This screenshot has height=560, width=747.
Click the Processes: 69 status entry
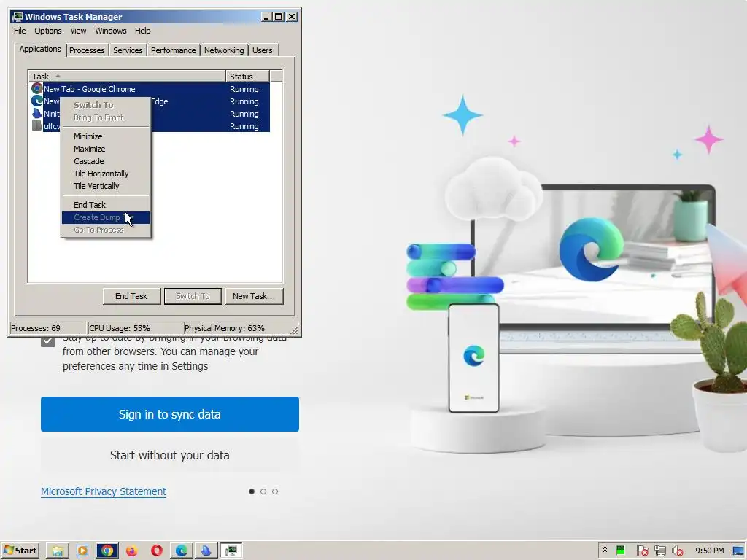(47, 328)
